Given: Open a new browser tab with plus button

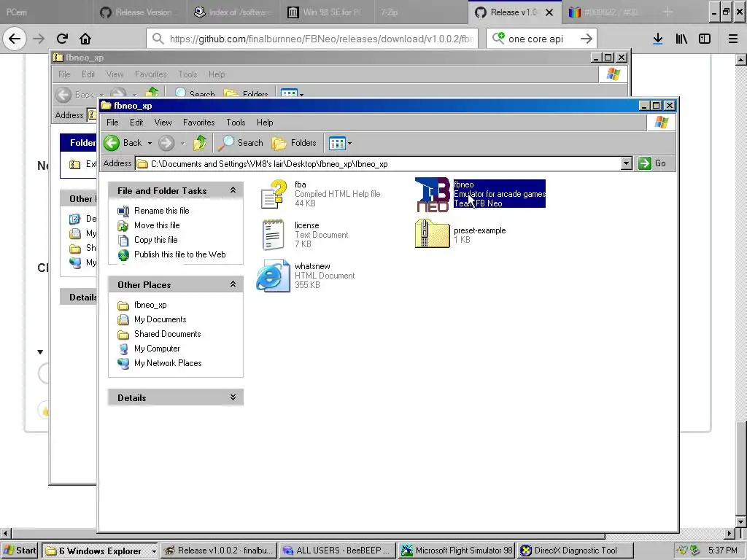Looking at the screenshot, I should (667, 12).
